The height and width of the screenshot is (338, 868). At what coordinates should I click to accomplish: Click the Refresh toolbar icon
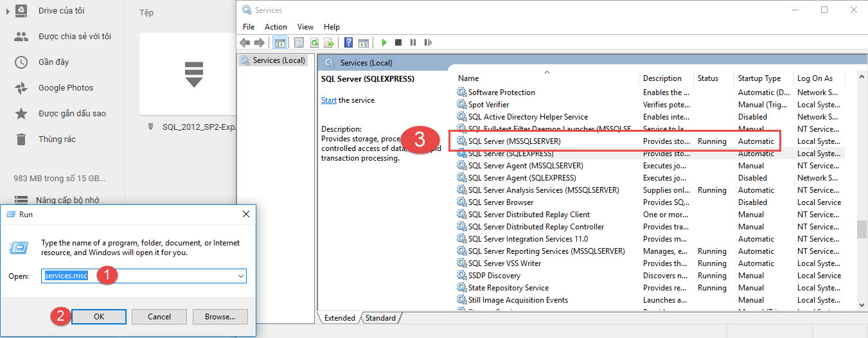[314, 42]
